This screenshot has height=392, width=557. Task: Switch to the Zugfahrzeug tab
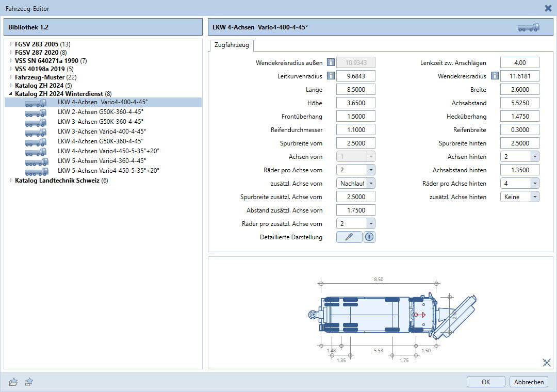pos(232,45)
